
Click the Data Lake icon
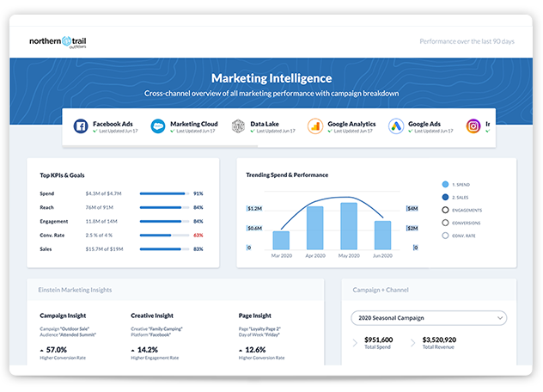coord(238,126)
